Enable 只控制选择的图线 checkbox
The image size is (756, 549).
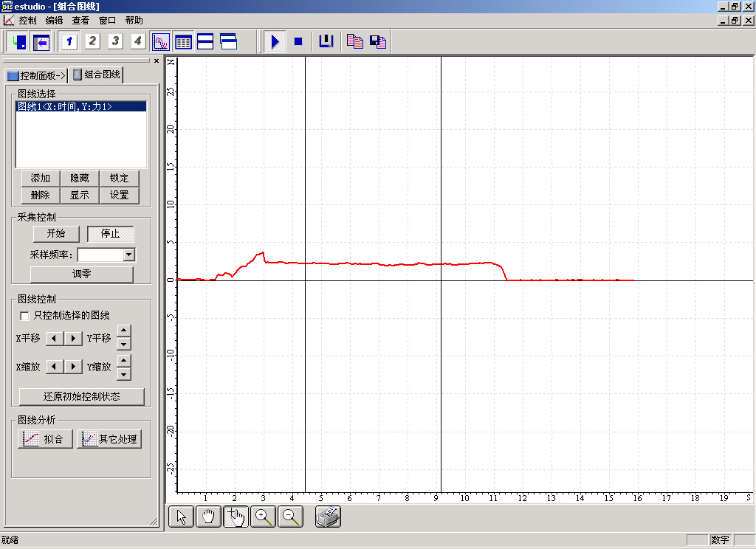[x=25, y=316]
